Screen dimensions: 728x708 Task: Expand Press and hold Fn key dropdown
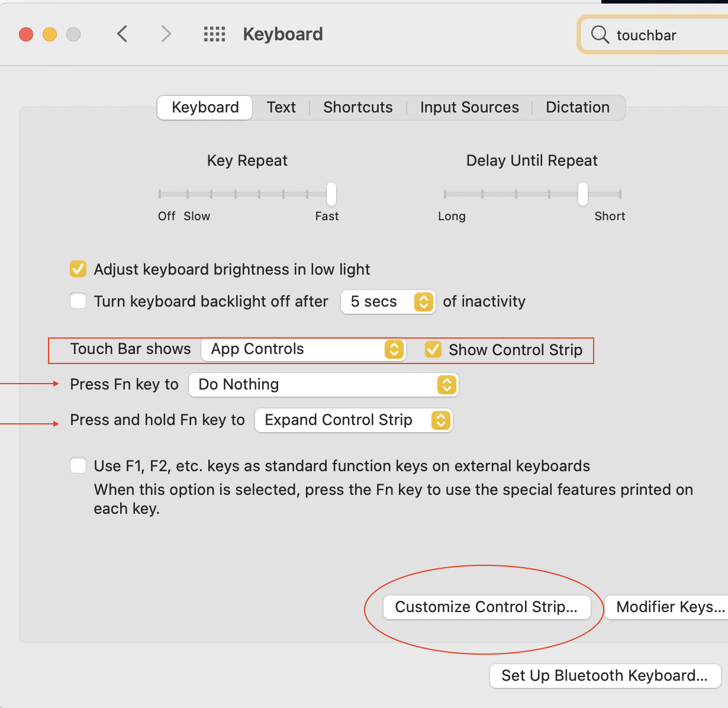point(353,420)
